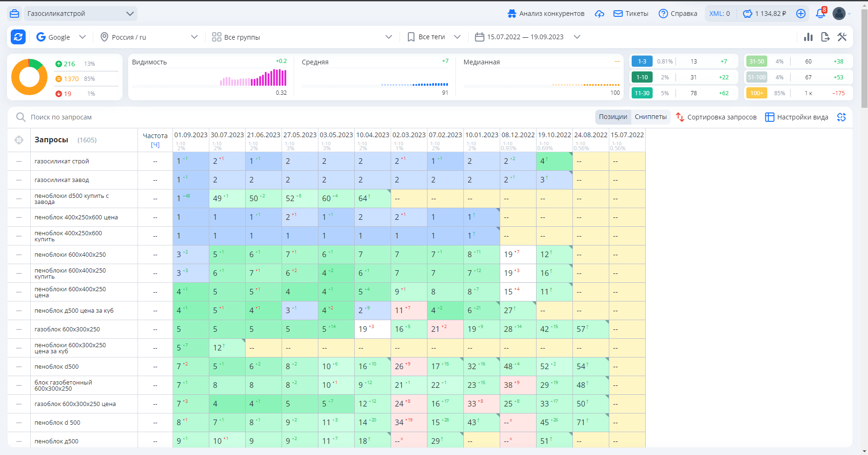Switch to the Сниппеты tab

click(x=651, y=117)
